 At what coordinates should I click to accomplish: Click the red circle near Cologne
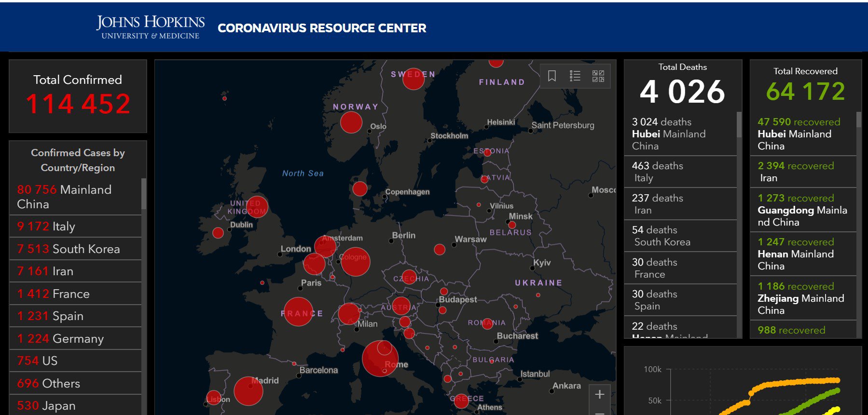(x=356, y=262)
